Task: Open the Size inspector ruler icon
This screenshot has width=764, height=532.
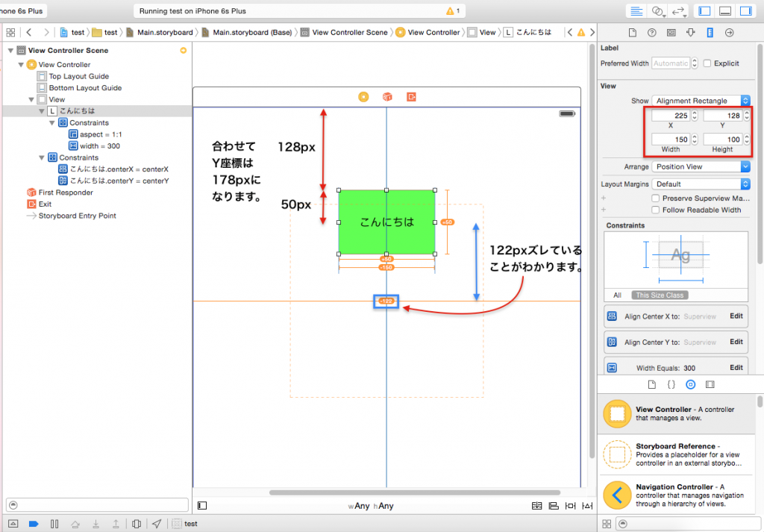Action: 710,32
